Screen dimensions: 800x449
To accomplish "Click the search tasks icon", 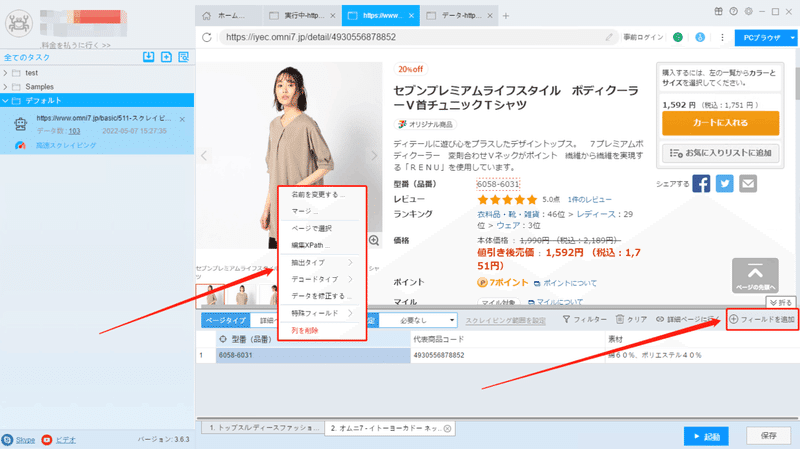I will 184,57.
